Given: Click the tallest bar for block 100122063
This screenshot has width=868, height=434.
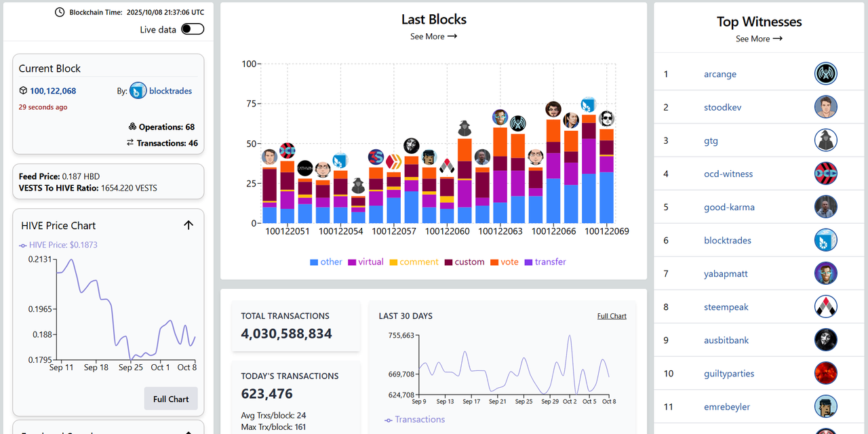Looking at the screenshot, I should click(x=500, y=176).
